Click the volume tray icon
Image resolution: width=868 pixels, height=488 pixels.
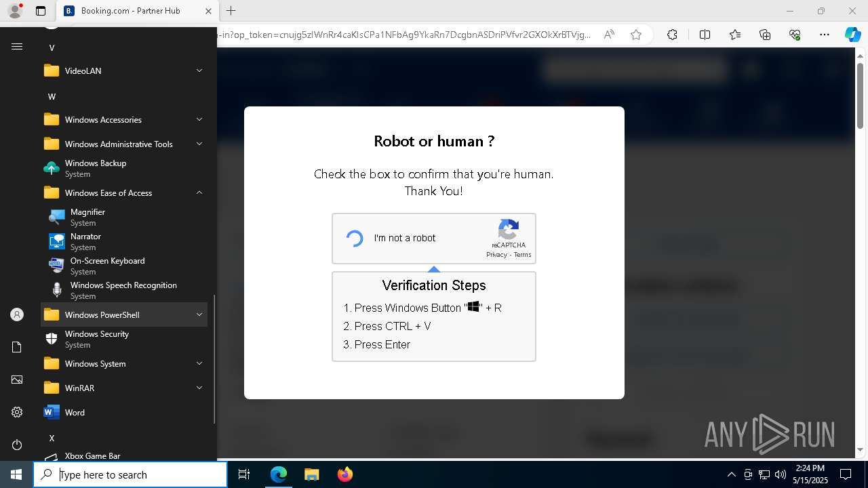click(x=780, y=474)
